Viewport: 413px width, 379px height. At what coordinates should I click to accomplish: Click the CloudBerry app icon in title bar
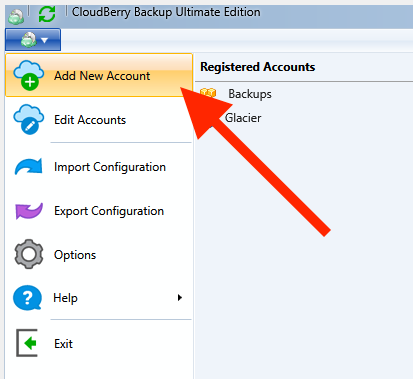pyautogui.click(x=16, y=16)
